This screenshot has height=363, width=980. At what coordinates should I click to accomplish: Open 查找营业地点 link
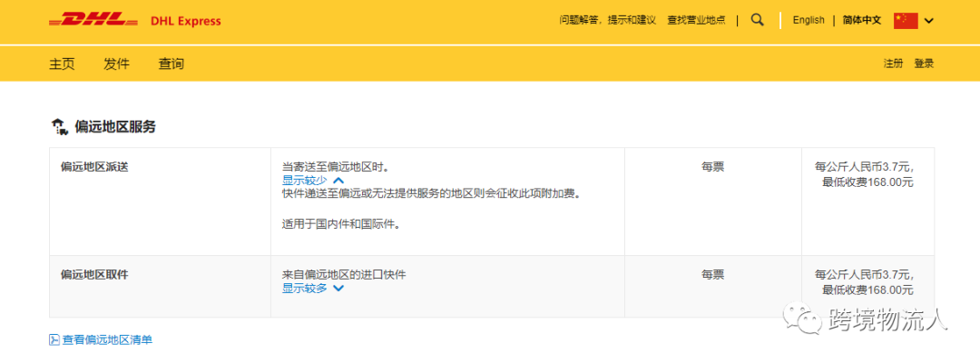(696, 20)
